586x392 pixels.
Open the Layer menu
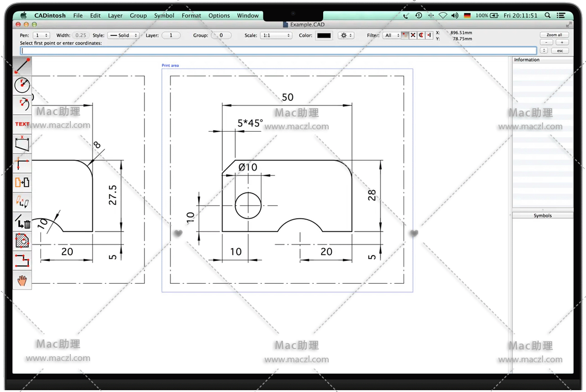(x=115, y=16)
